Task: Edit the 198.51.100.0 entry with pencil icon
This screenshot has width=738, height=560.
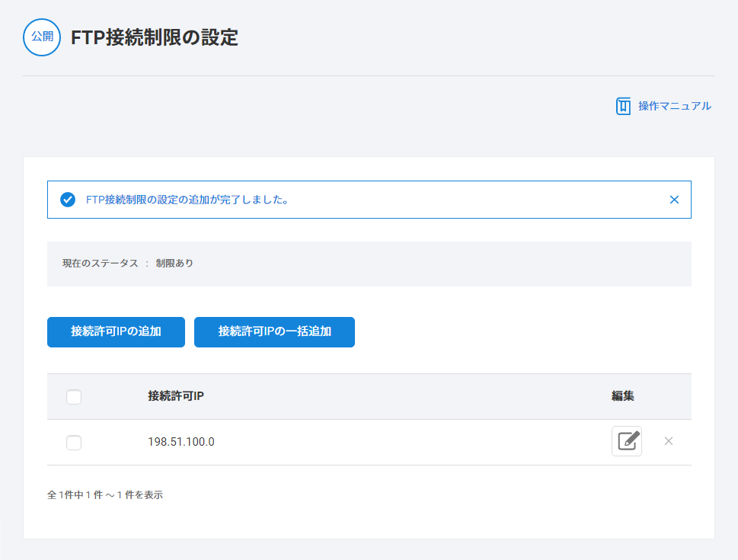Action: (x=626, y=441)
